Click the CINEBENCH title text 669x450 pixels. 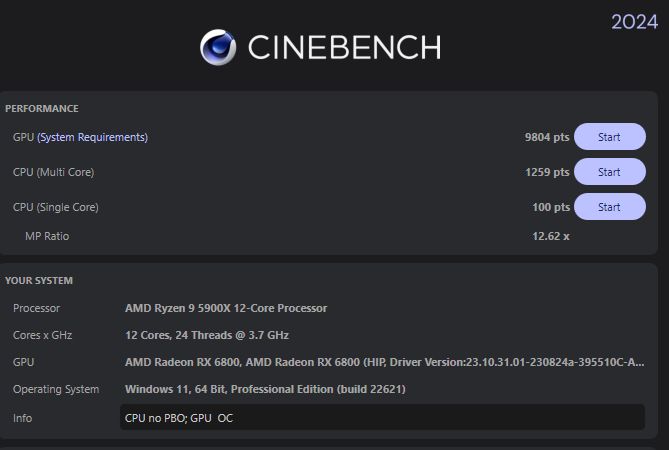point(343,47)
